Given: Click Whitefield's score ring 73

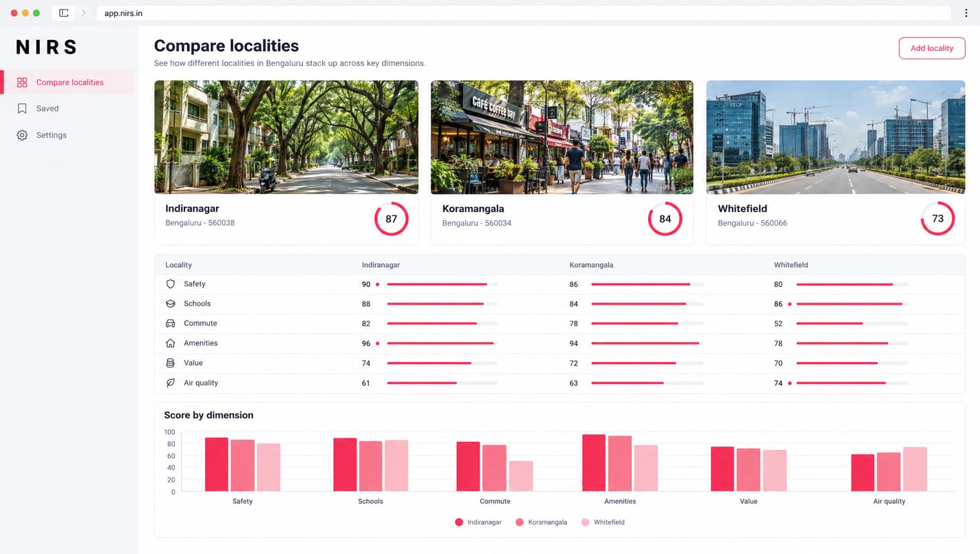Looking at the screenshot, I should click(937, 219).
